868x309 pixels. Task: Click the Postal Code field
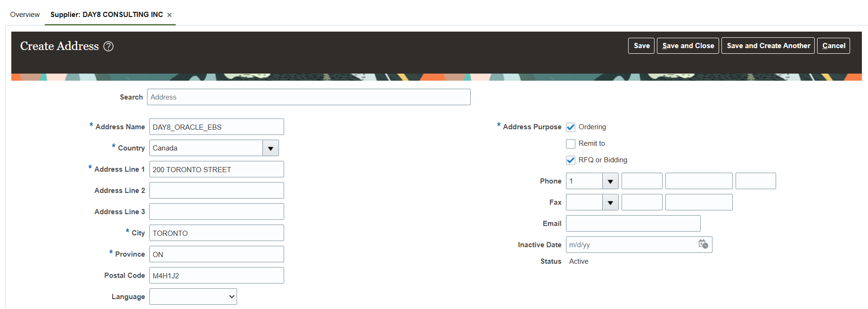217,276
